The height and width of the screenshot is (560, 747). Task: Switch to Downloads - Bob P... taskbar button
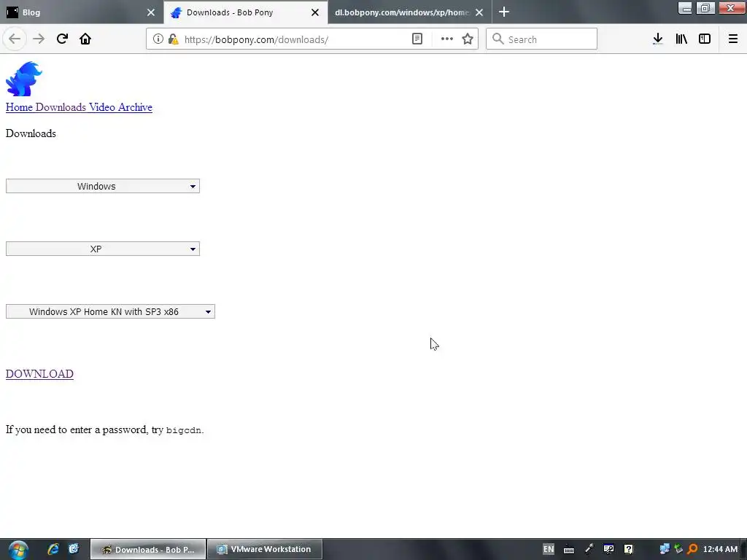pos(148,550)
